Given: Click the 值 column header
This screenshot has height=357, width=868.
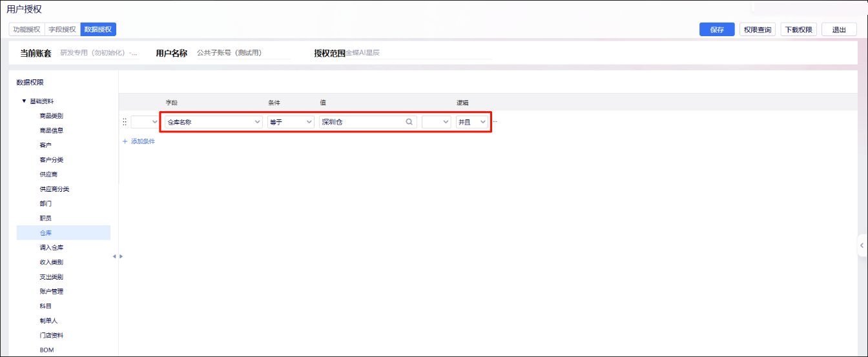Looking at the screenshot, I should (x=323, y=103).
